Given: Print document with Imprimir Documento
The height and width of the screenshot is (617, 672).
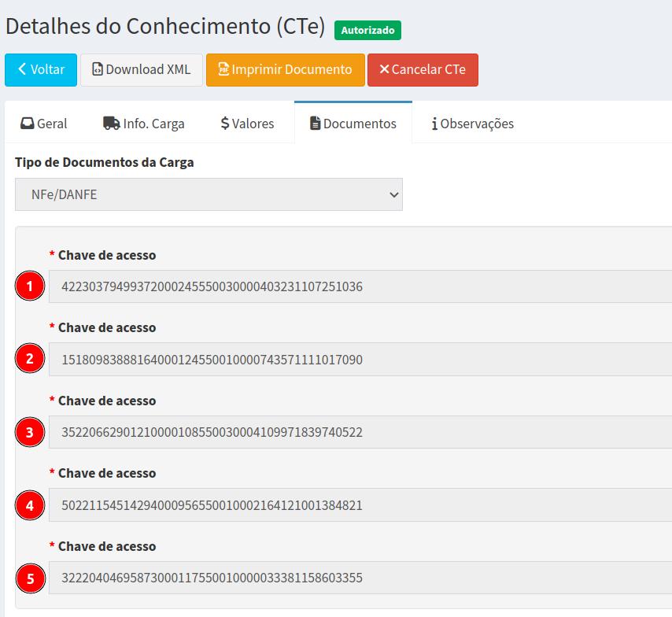Looking at the screenshot, I should [285, 69].
